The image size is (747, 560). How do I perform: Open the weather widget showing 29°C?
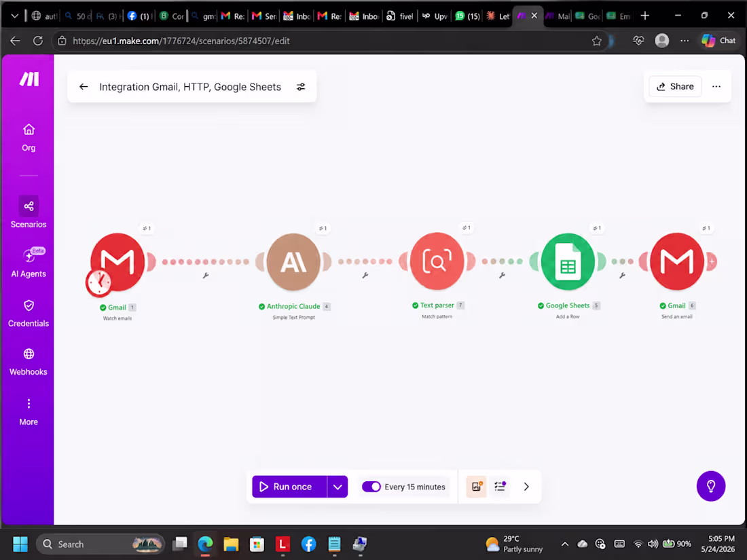coord(514,544)
